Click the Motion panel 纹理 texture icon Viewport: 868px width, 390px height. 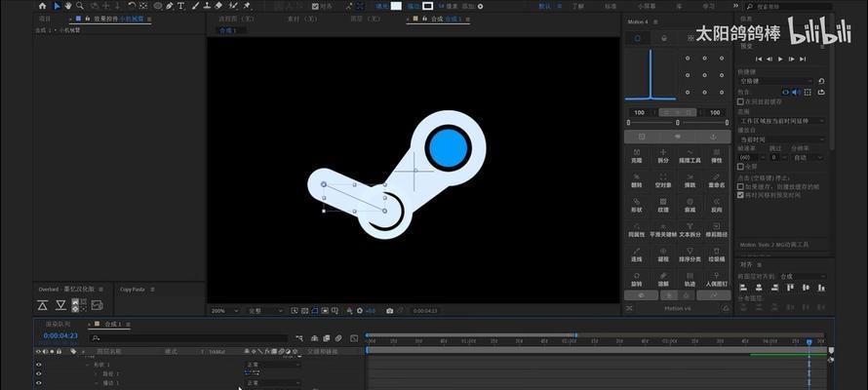(663, 202)
